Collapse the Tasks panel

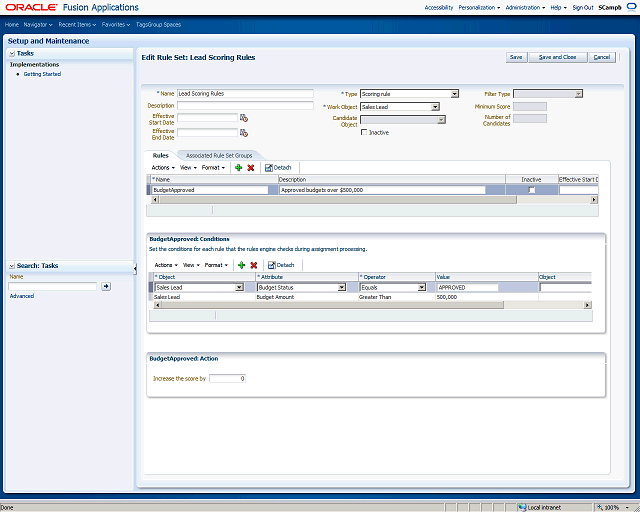click(x=12, y=53)
